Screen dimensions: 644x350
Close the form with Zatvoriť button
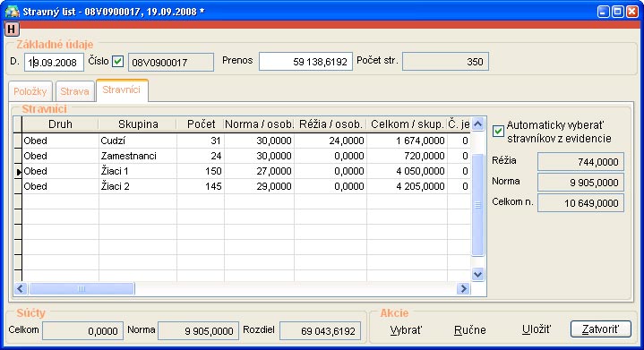pos(600,329)
